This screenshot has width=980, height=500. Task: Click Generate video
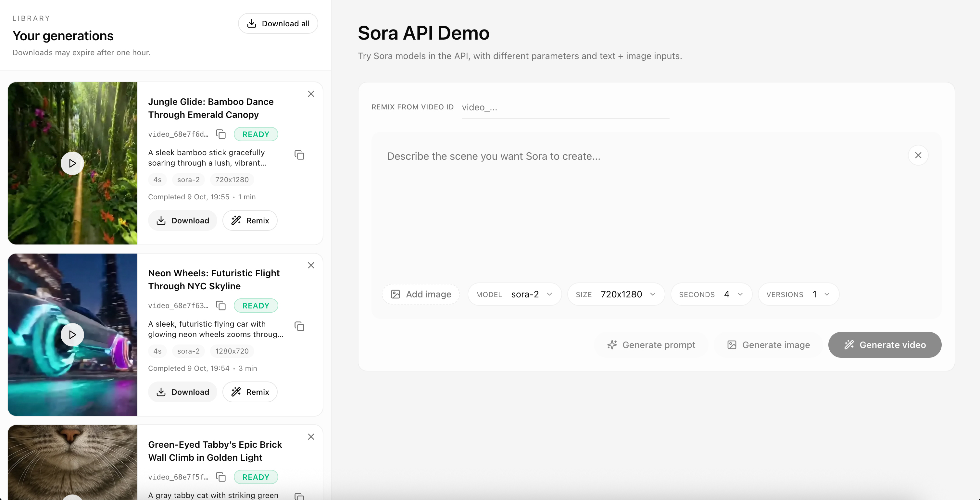coord(885,345)
